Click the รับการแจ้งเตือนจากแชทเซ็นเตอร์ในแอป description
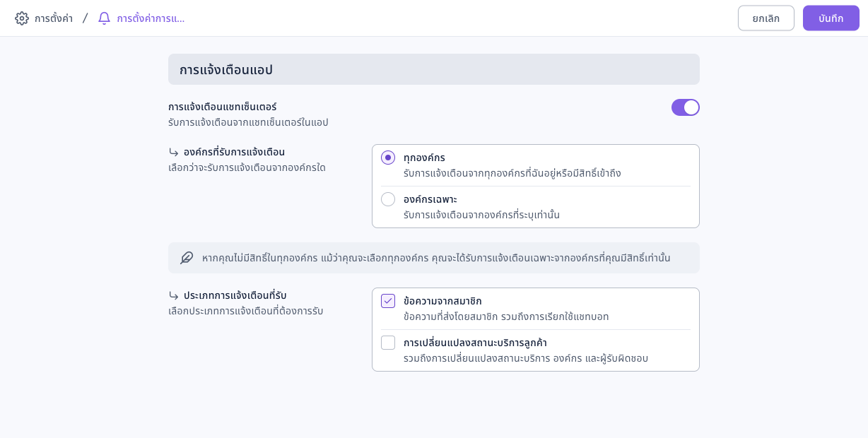Screen dimensions: 868x438 (x=248, y=122)
